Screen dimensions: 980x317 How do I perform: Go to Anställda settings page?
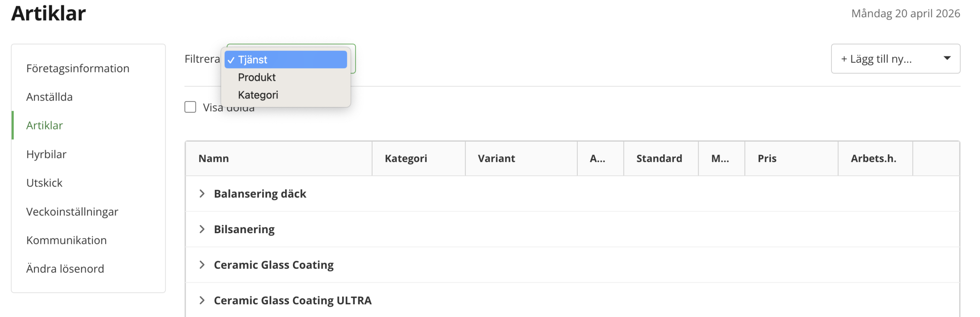coord(49,97)
